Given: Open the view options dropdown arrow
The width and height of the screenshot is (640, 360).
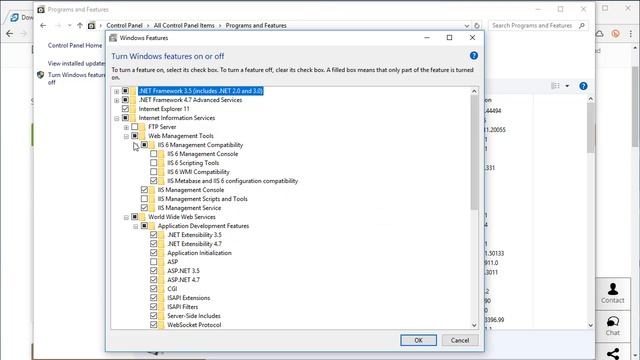Looking at the screenshot, I should (567, 86).
